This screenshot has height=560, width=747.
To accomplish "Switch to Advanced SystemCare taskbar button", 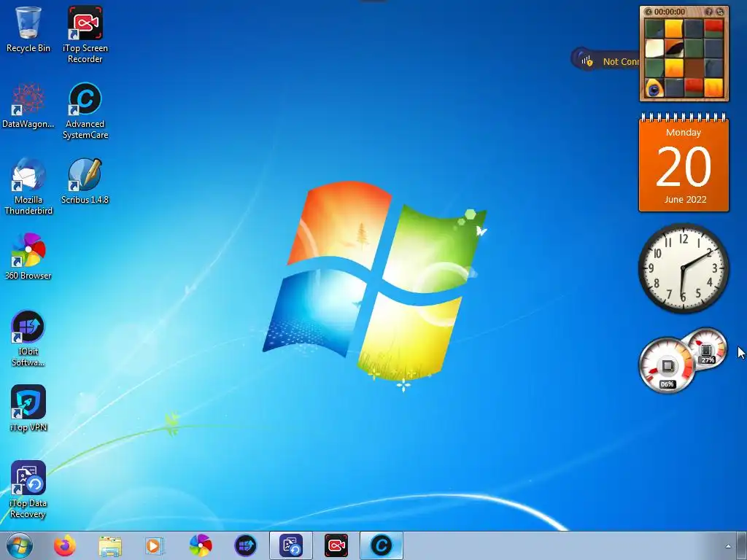I will click(381, 545).
